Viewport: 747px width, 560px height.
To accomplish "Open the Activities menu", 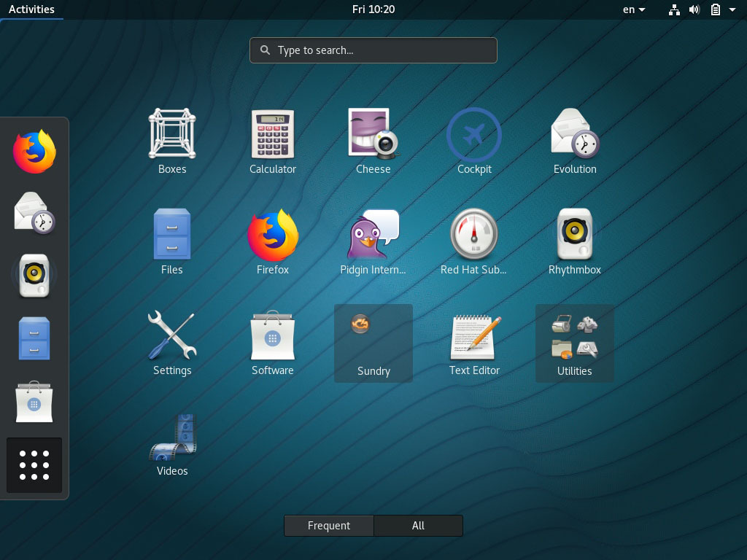I will tap(32, 9).
